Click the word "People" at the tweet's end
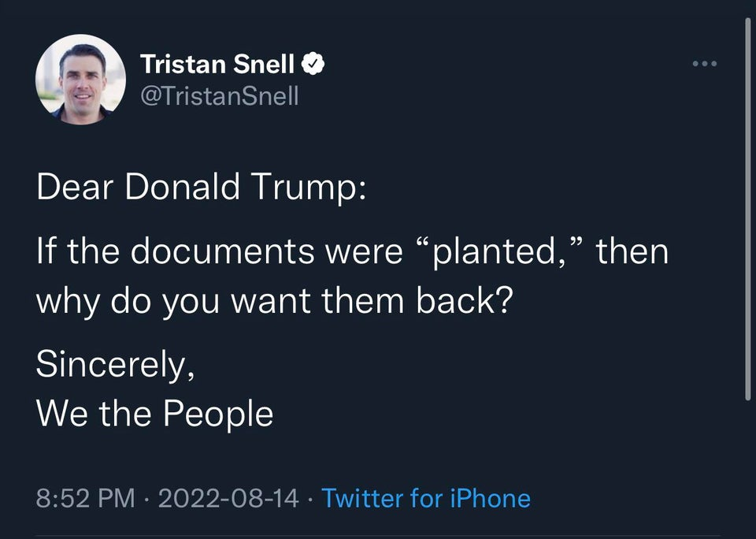Viewport: 756px width, 539px height. click(218, 414)
